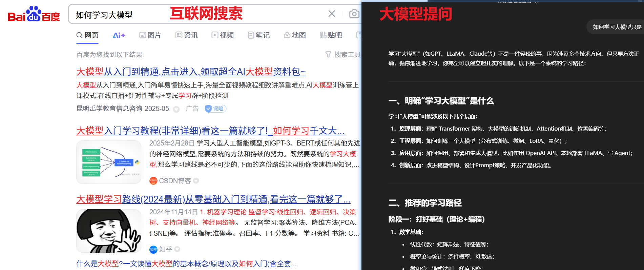Viewport: 644px width, 270px height.
Task: Click the 广告 label
Action: [x=192, y=109]
